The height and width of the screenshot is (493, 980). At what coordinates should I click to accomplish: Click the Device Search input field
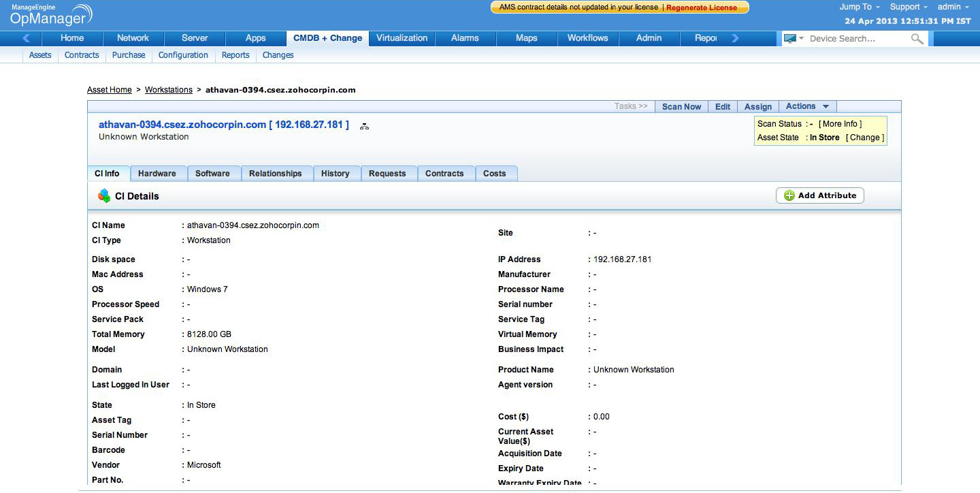(x=857, y=39)
